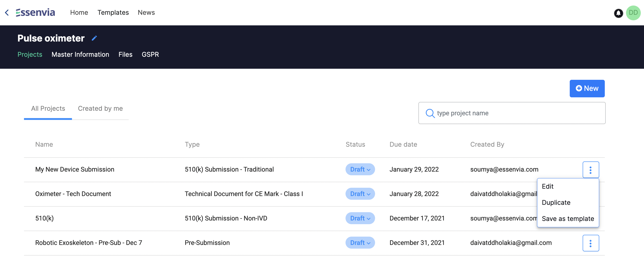Select the Created by me tab
Screen dimensions: 644x256
(x=100, y=108)
